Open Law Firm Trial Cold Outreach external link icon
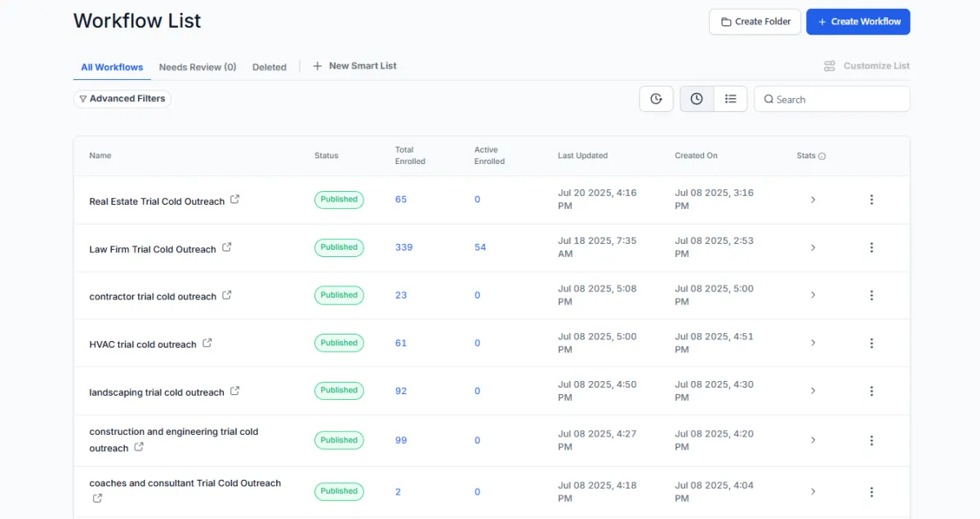 (227, 247)
